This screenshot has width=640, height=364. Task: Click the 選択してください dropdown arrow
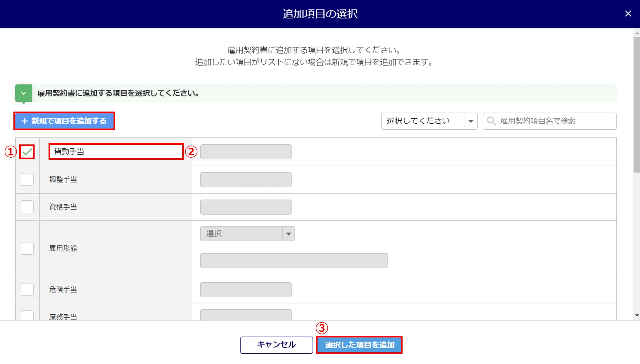pyautogui.click(x=471, y=121)
